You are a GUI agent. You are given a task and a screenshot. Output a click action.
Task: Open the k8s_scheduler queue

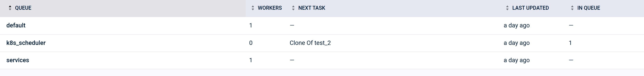[26, 43]
